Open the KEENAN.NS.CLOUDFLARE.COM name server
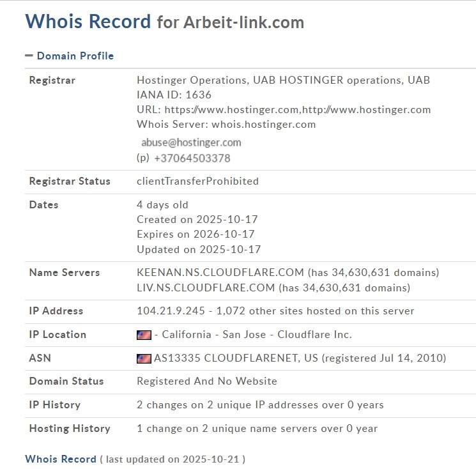The image size is (476, 469). (x=220, y=273)
